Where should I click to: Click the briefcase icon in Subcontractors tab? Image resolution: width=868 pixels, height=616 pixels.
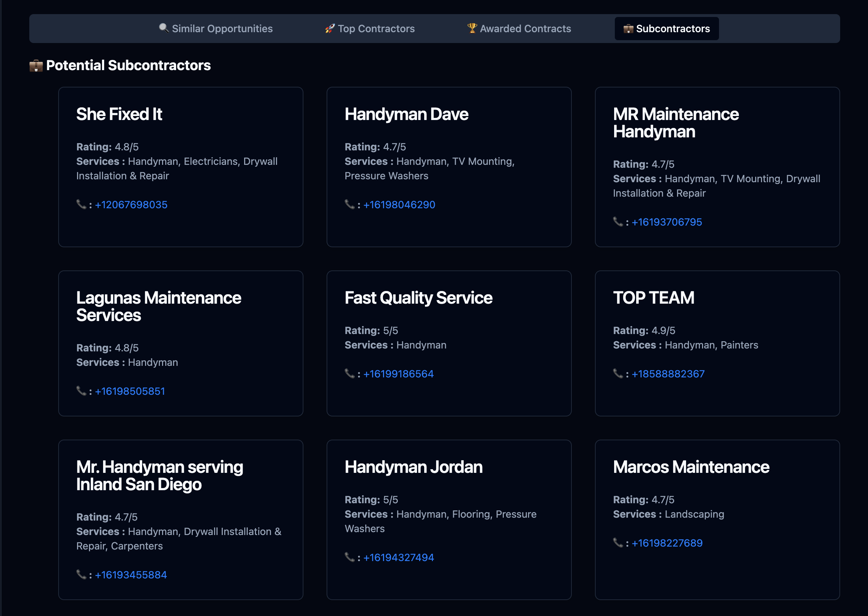coord(628,29)
